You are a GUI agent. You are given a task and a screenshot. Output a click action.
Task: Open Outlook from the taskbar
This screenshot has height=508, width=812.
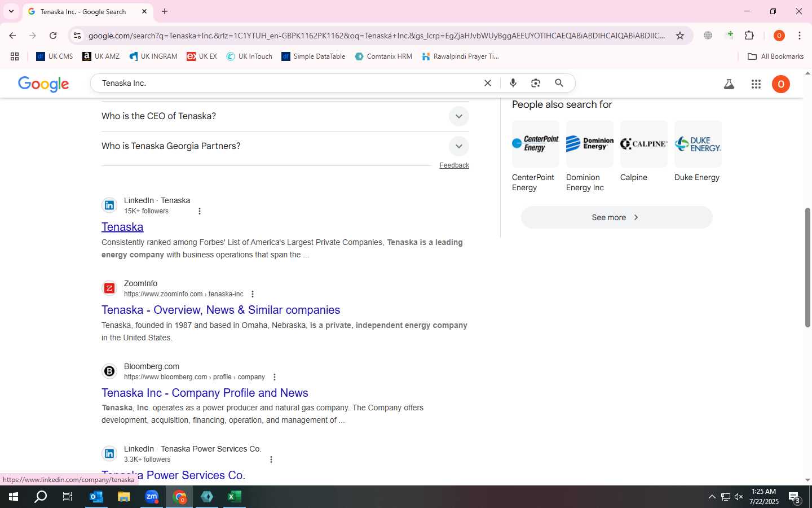point(96,497)
